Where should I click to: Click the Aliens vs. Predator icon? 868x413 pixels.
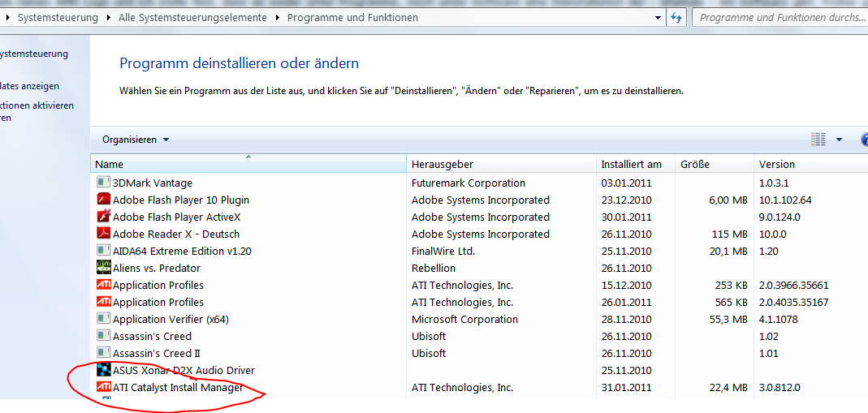click(x=103, y=268)
